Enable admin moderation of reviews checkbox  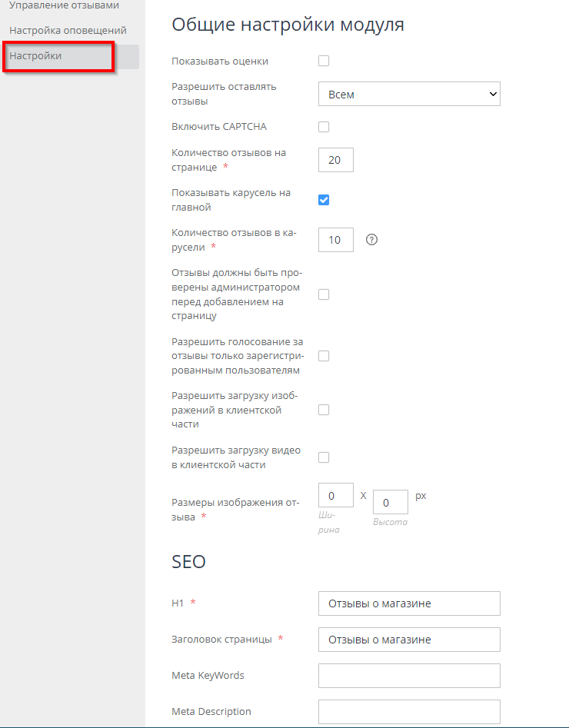(x=324, y=294)
